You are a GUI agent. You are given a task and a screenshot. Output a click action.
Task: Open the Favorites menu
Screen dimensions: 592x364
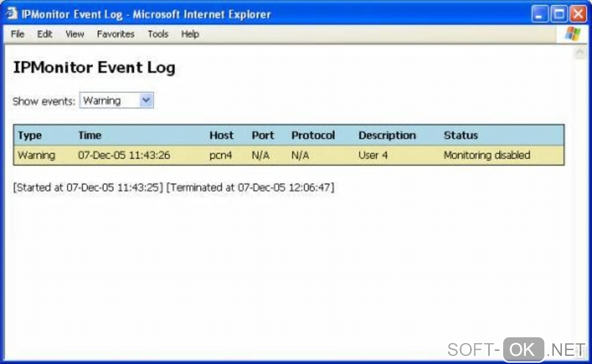pos(115,34)
